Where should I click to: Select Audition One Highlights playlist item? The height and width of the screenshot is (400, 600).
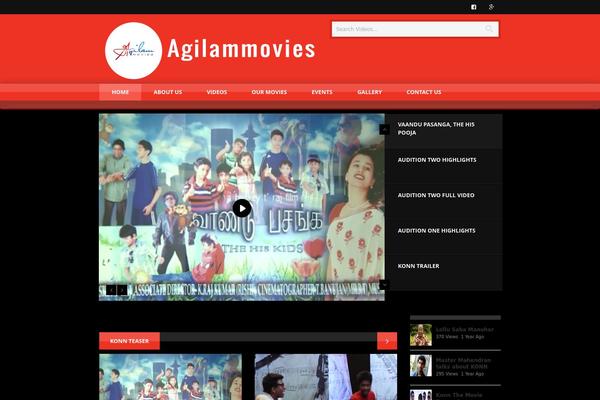444,237
